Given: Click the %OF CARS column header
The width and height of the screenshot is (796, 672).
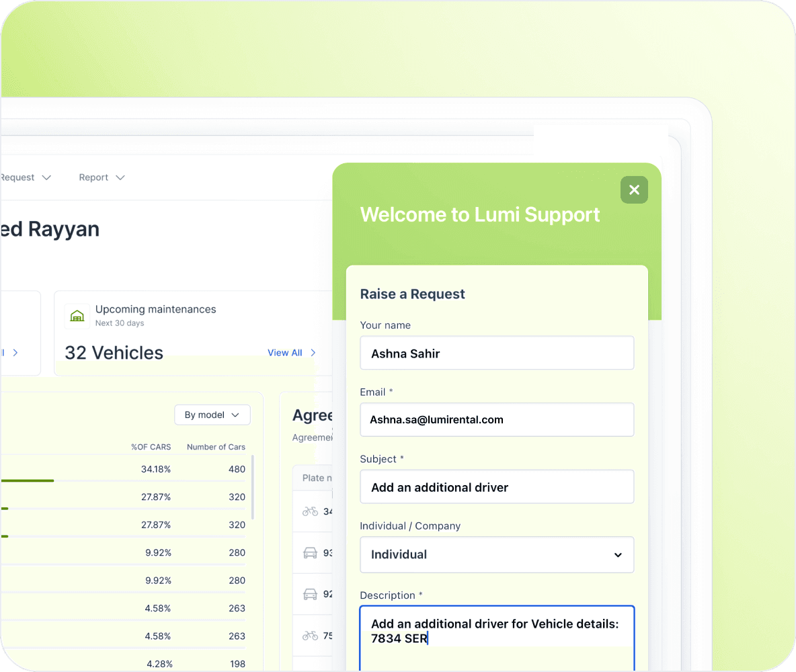Looking at the screenshot, I should tap(151, 447).
